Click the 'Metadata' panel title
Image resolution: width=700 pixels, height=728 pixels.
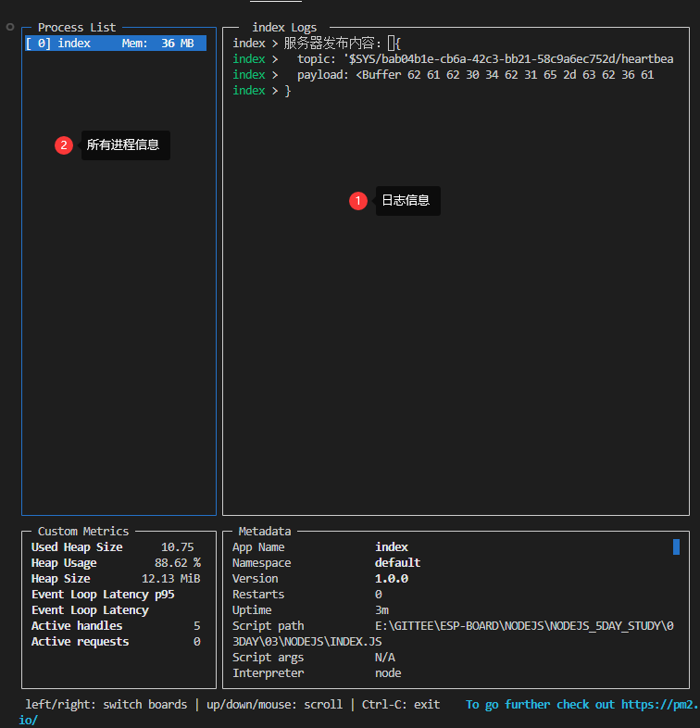(x=265, y=531)
